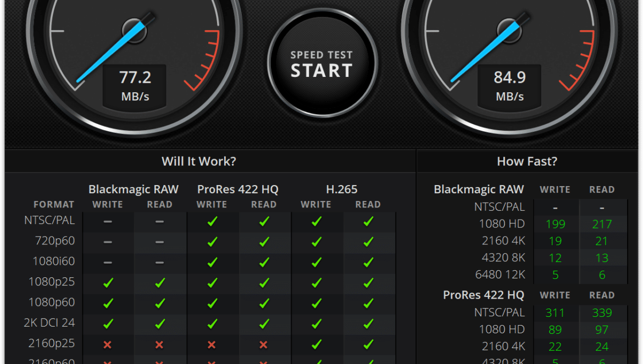Screen dimensions: 643x364
Task: Click the ProRes 422 HQ column header
Action: (x=238, y=189)
